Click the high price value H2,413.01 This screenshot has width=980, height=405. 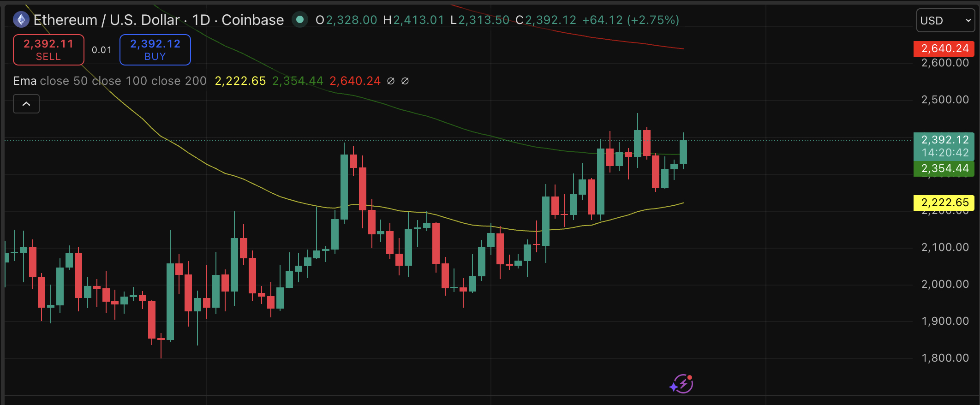414,20
